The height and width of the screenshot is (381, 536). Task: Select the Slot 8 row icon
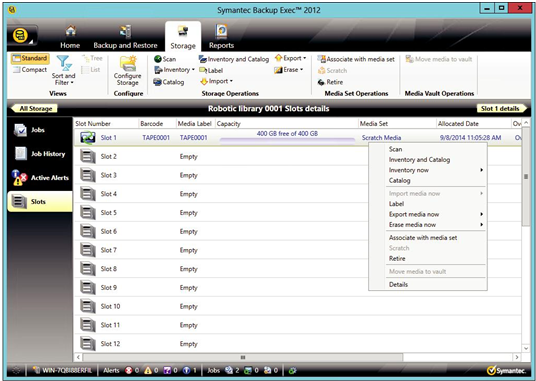(x=88, y=269)
